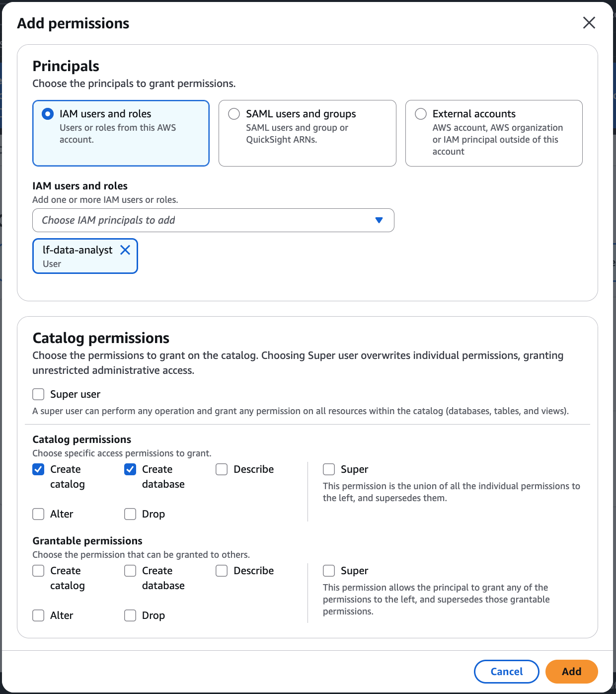The height and width of the screenshot is (694, 616).
Task: Check Describe under Grantable permissions
Action: (x=222, y=571)
